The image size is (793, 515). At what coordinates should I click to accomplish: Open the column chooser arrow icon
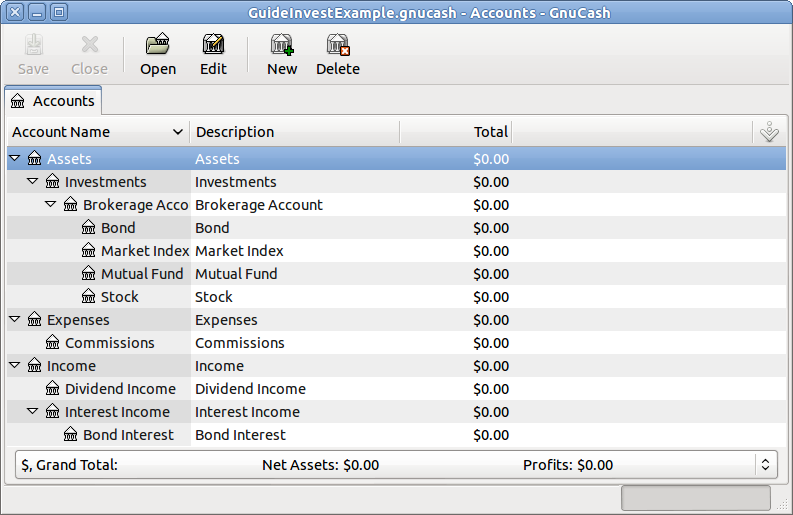(769, 132)
